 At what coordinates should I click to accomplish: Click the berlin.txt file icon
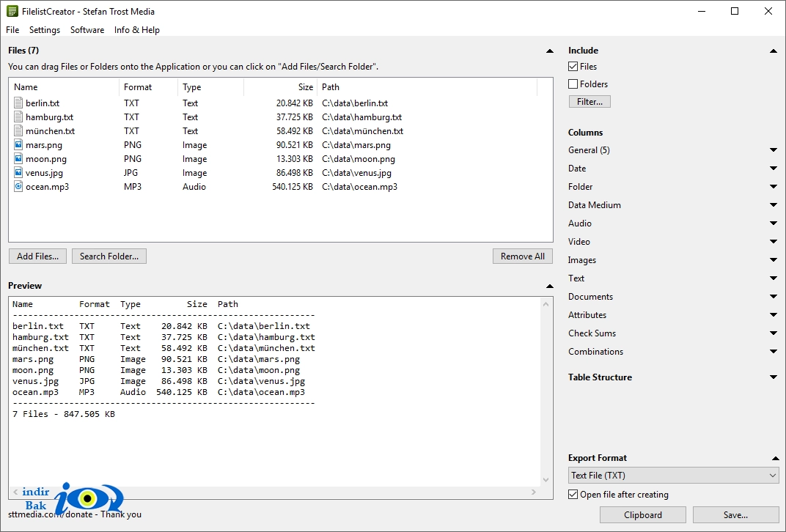pyautogui.click(x=18, y=103)
